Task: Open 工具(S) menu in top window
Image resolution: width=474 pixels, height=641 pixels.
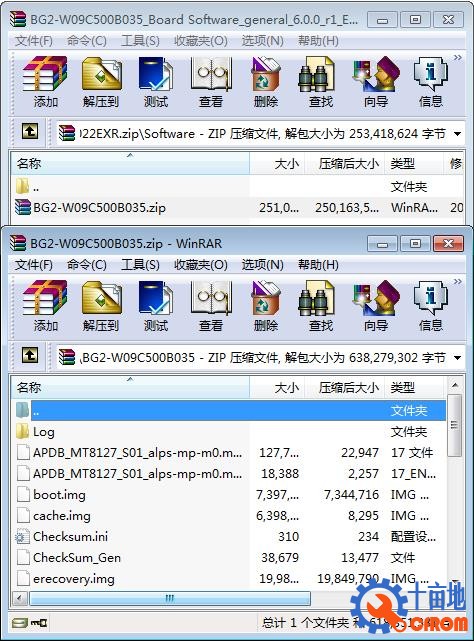Action: [x=140, y=41]
